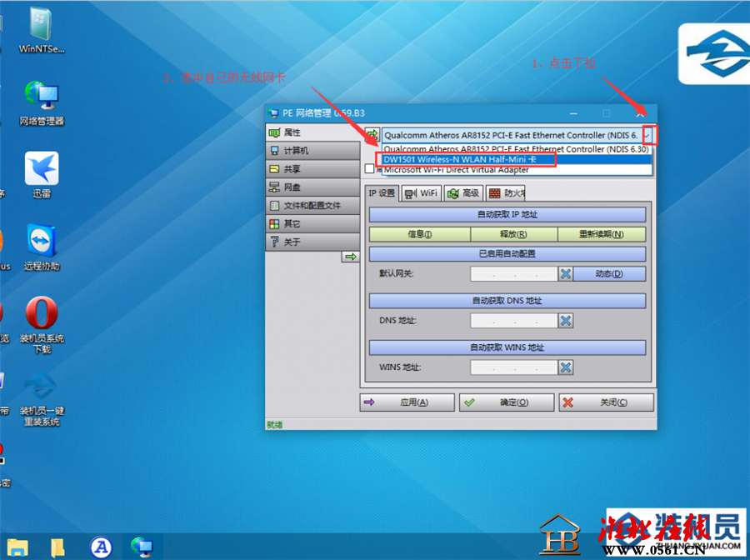Viewport: 750px width, 560px height.
Task: Open the 关于 sidebar section
Action: point(312,242)
